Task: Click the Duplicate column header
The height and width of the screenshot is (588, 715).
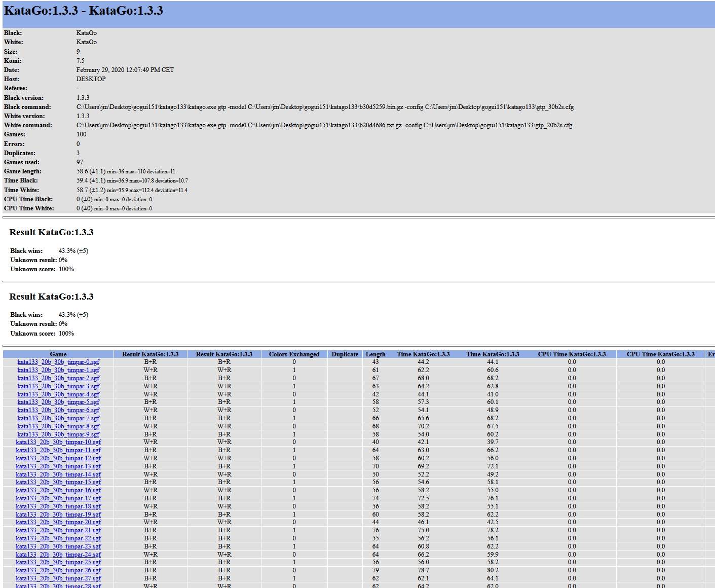Action: coord(345,354)
